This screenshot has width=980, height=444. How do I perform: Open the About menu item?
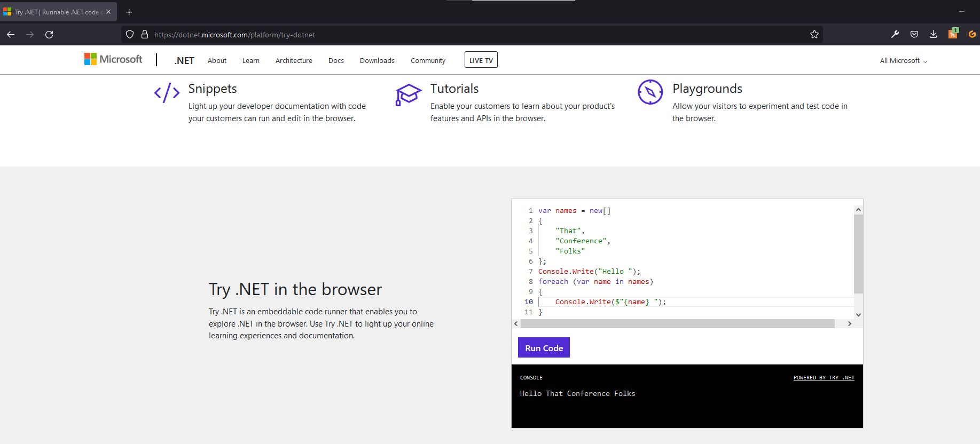point(217,61)
